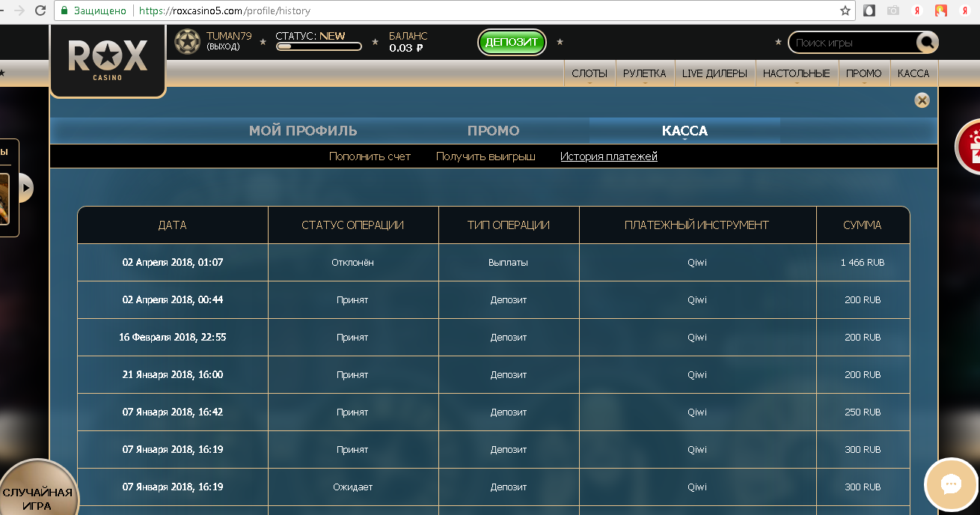Open the Yandex extension after the pointing-hand icon

[x=965, y=11]
